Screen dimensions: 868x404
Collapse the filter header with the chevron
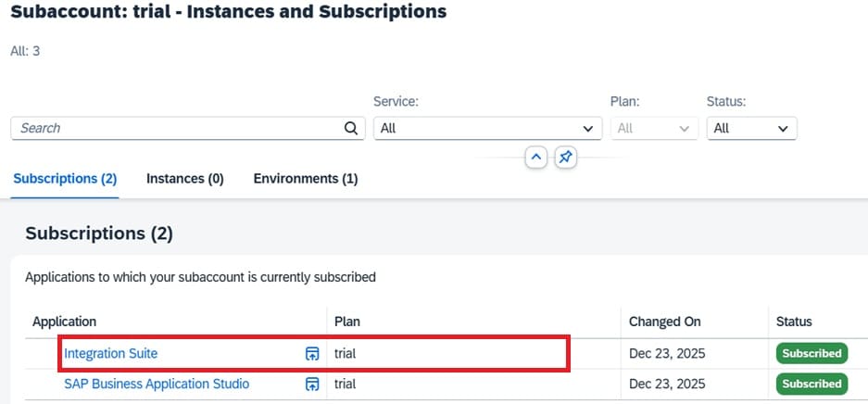[535, 158]
